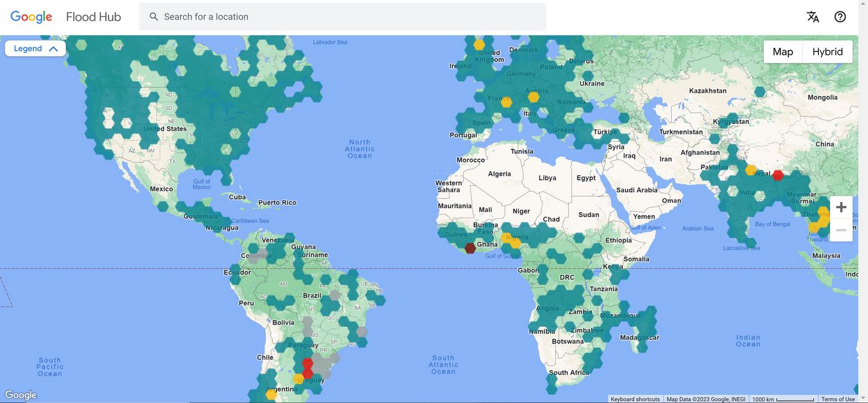The width and height of the screenshot is (868, 403).
Task: Click the yellow hexagon over United Kingdom
Action: point(479,45)
